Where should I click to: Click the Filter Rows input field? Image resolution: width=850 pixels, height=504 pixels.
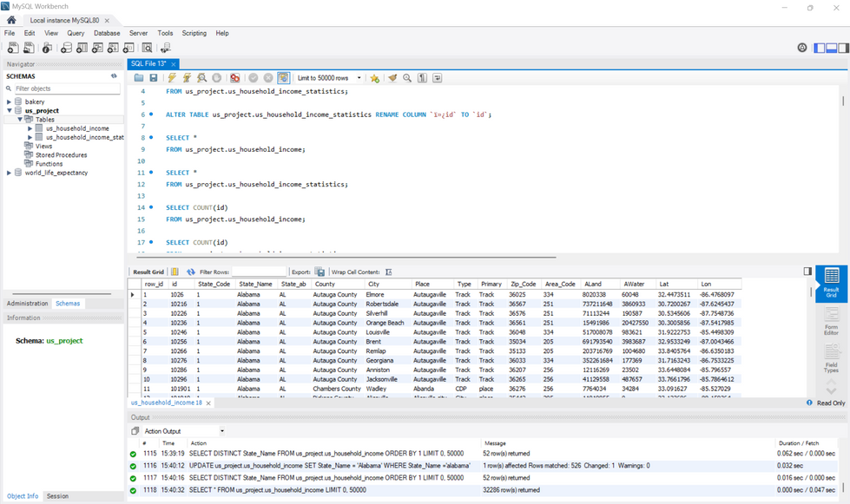tap(260, 272)
